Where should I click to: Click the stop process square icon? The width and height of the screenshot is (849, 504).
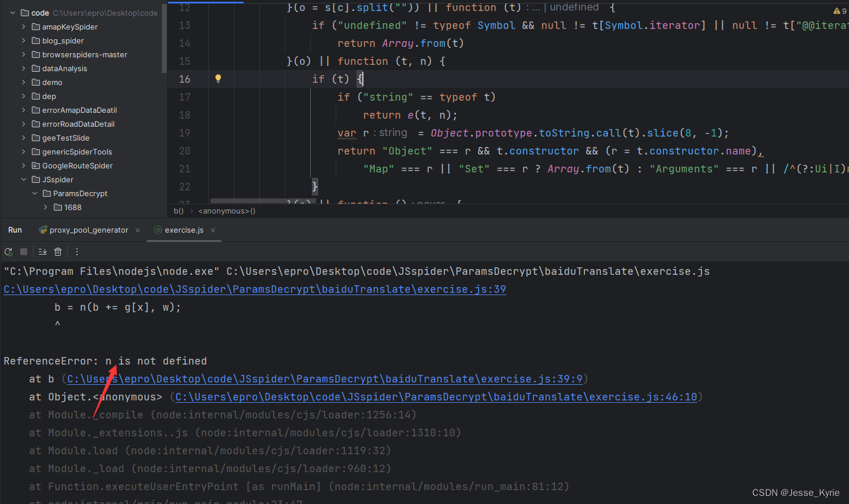pyautogui.click(x=24, y=252)
